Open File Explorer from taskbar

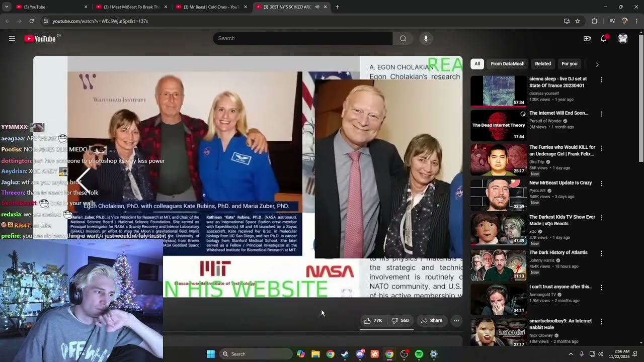[315, 354]
